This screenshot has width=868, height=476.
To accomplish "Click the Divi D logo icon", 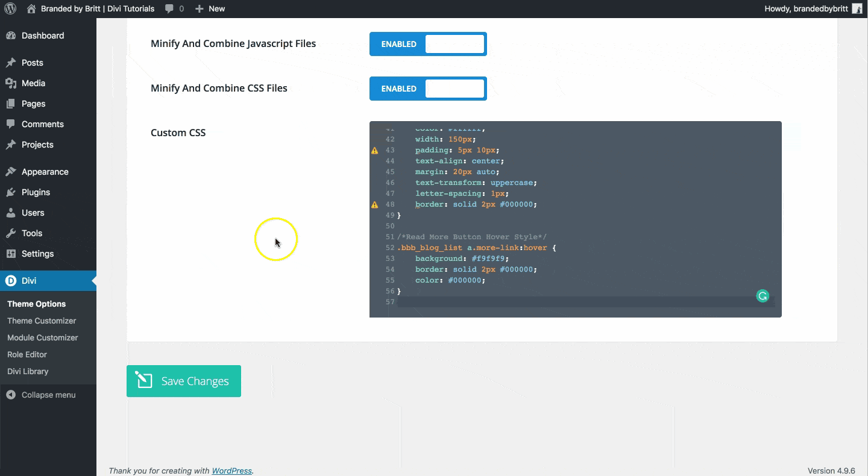I will click(x=11, y=281).
